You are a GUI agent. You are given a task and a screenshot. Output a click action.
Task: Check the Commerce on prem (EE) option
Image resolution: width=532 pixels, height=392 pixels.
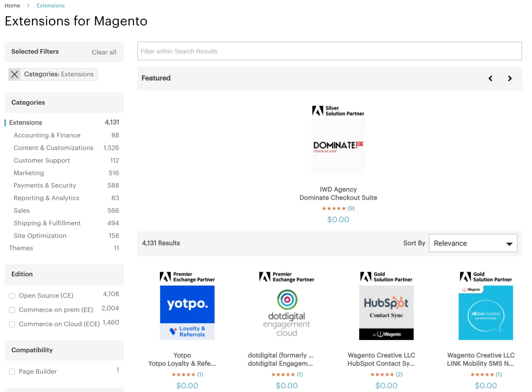pos(12,310)
